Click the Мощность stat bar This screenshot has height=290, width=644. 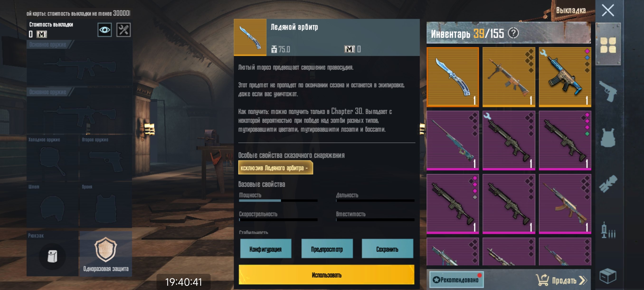(278, 201)
